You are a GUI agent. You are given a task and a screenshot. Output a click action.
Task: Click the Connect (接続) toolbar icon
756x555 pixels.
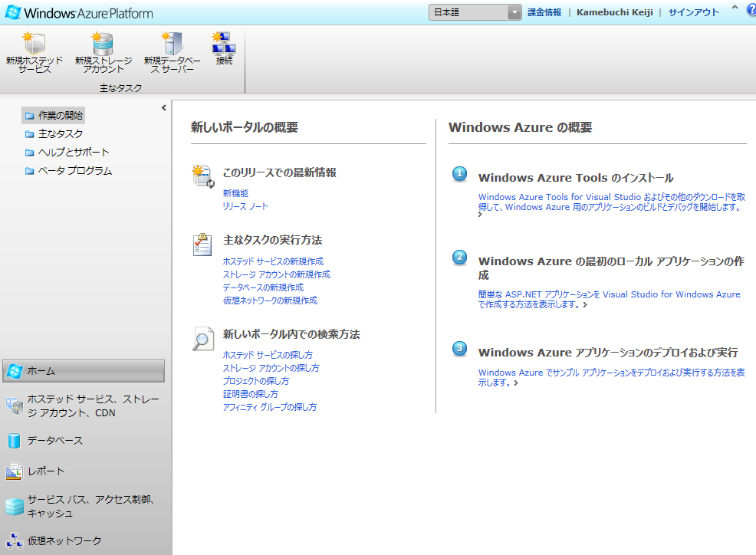[x=223, y=42]
